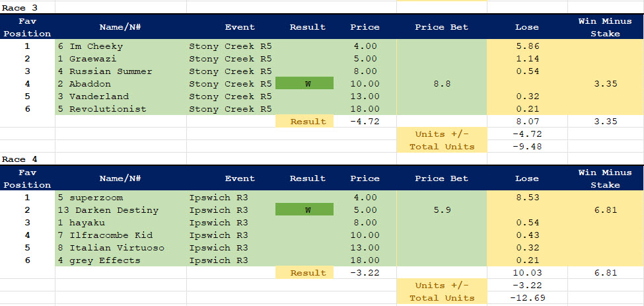The image size is (644, 306).
Task: Click the Lose value 5.86 for Im Cheeky
Action: [526, 46]
